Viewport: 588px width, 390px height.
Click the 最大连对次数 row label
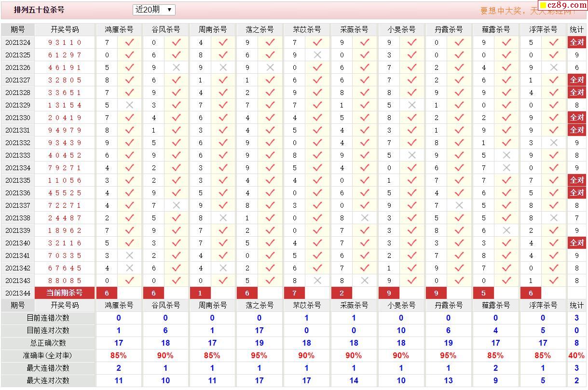[x=48, y=381]
